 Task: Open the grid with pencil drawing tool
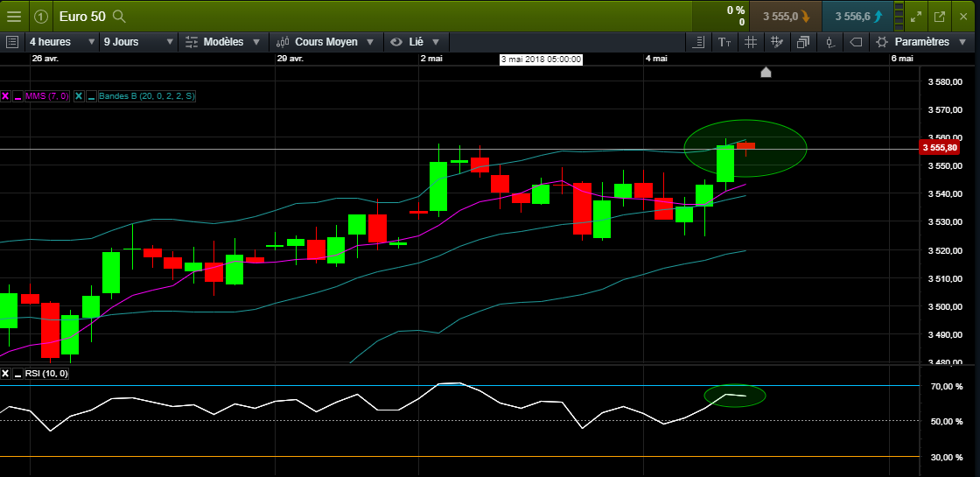point(776,42)
